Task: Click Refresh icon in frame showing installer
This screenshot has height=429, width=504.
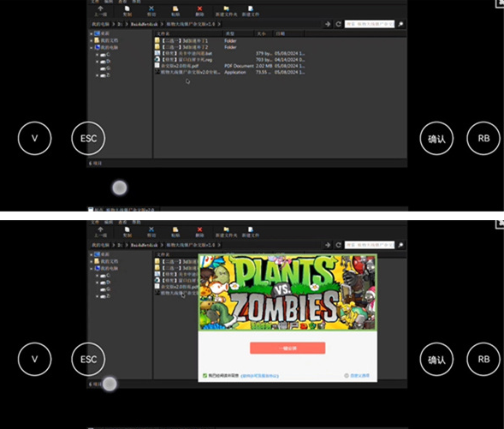Action: [x=338, y=245]
